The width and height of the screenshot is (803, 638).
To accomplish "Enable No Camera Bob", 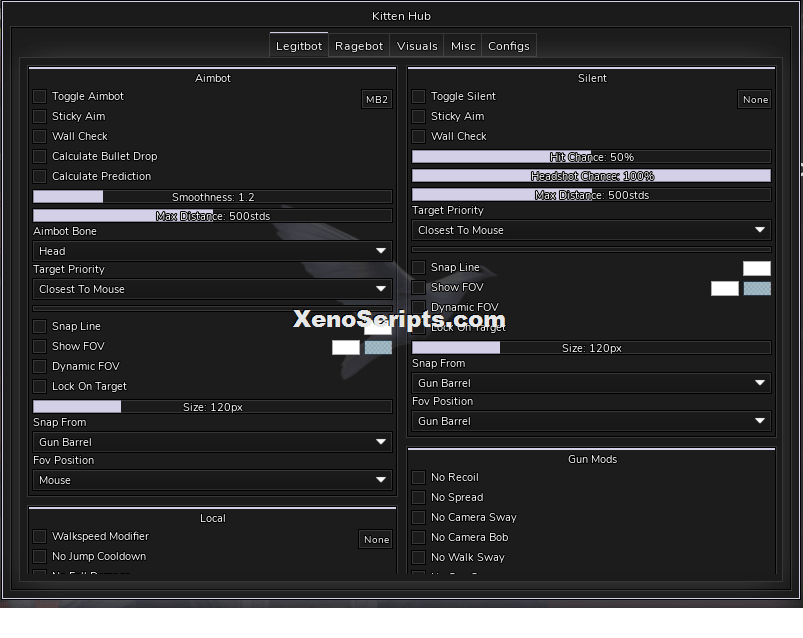I will click(x=418, y=537).
